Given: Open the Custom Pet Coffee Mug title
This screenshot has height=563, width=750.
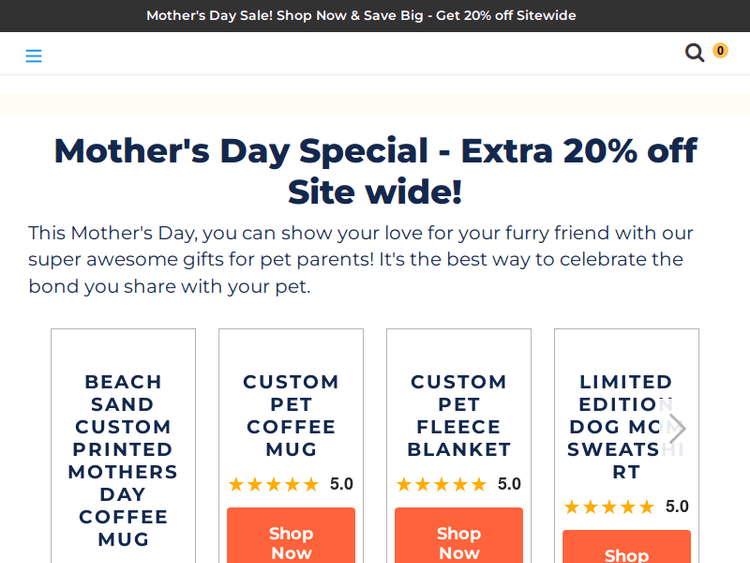Looking at the screenshot, I should 291,415.
